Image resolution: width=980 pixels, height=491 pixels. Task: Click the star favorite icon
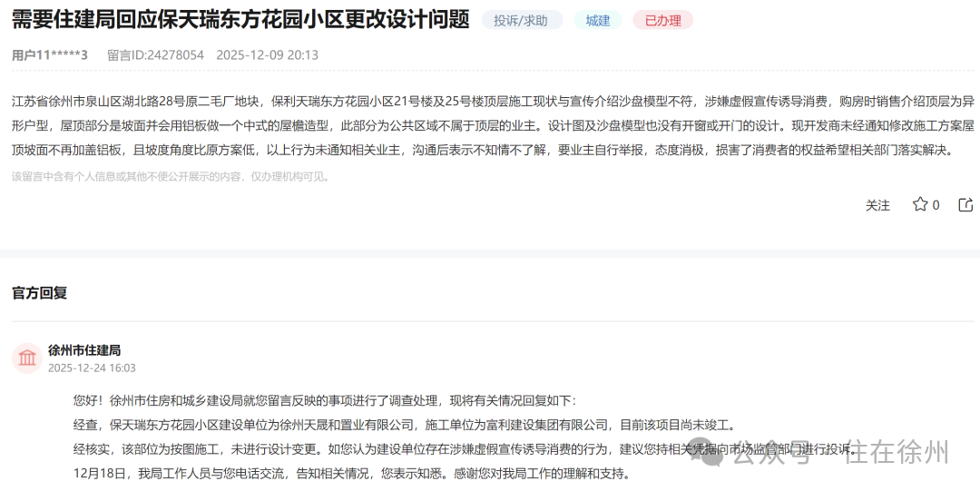(x=919, y=204)
